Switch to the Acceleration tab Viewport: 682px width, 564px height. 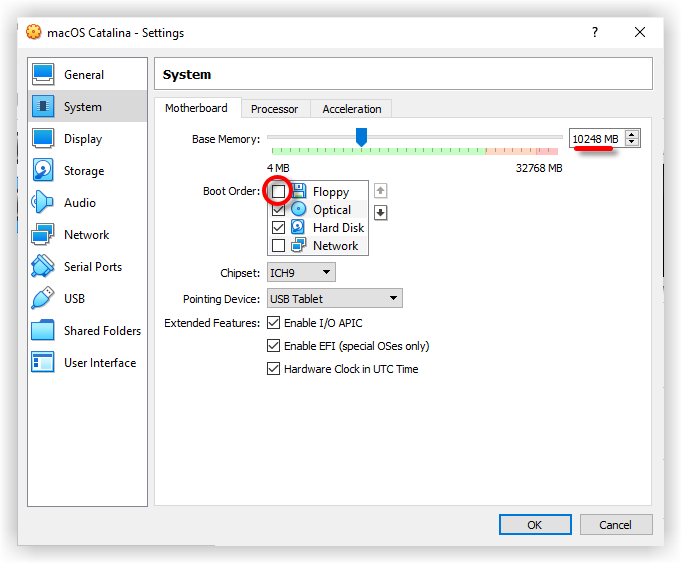tap(351, 109)
